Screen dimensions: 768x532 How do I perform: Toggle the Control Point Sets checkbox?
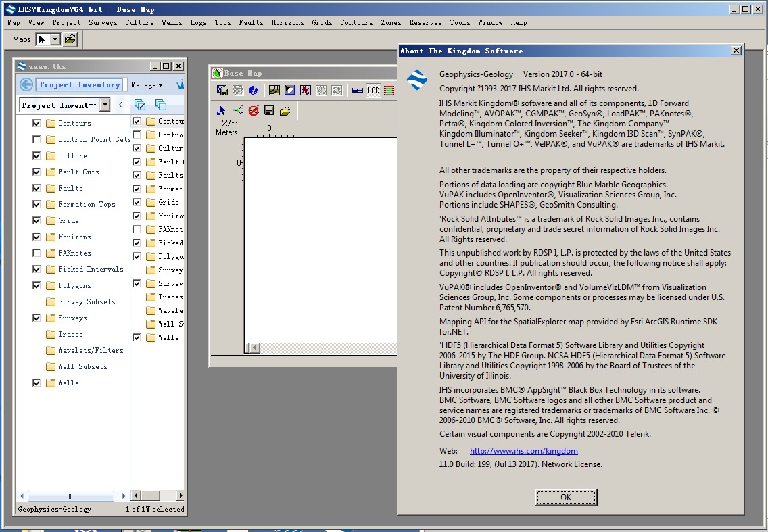[x=37, y=140]
